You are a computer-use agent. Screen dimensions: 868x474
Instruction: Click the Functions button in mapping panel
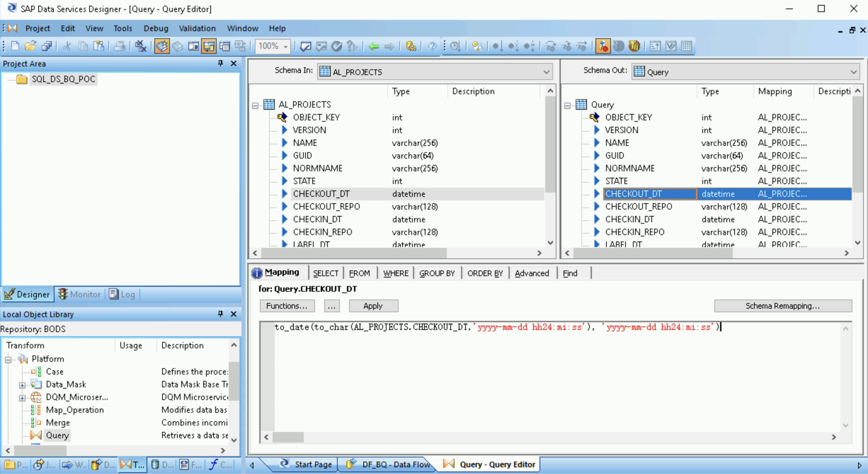click(x=287, y=305)
